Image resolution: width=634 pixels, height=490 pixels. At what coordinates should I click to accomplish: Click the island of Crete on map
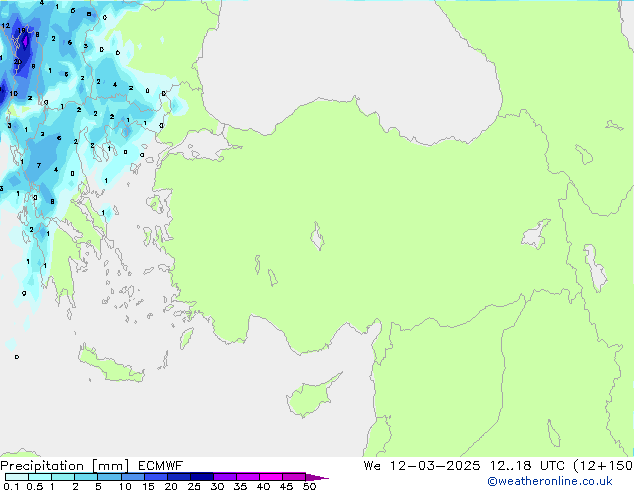point(109,365)
